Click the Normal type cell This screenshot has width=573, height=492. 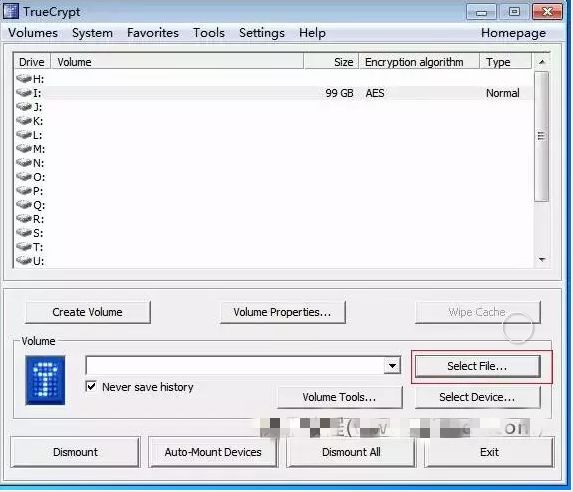point(502,93)
